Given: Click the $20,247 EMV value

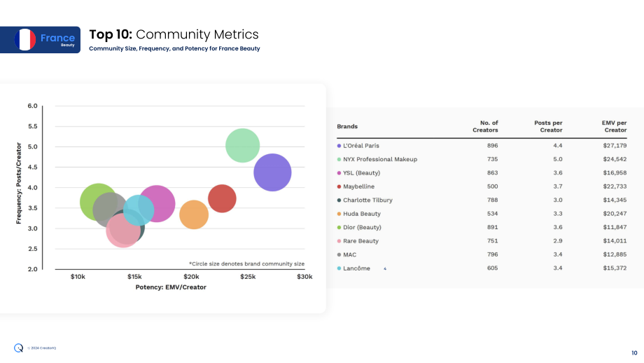Looking at the screenshot, I should [615, 213].
